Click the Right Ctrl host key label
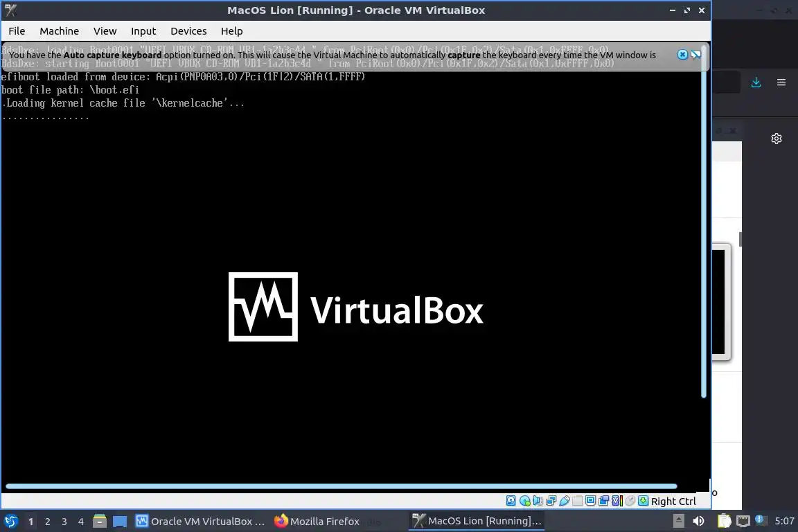Screen dimensions: 798x532 point(673,502)
